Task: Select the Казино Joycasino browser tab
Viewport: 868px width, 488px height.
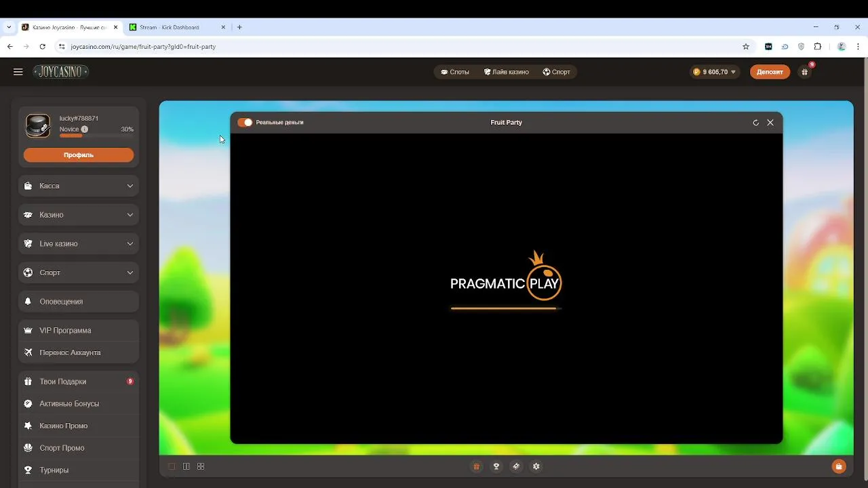Action: pyautogui.click(x=70, y=27)
